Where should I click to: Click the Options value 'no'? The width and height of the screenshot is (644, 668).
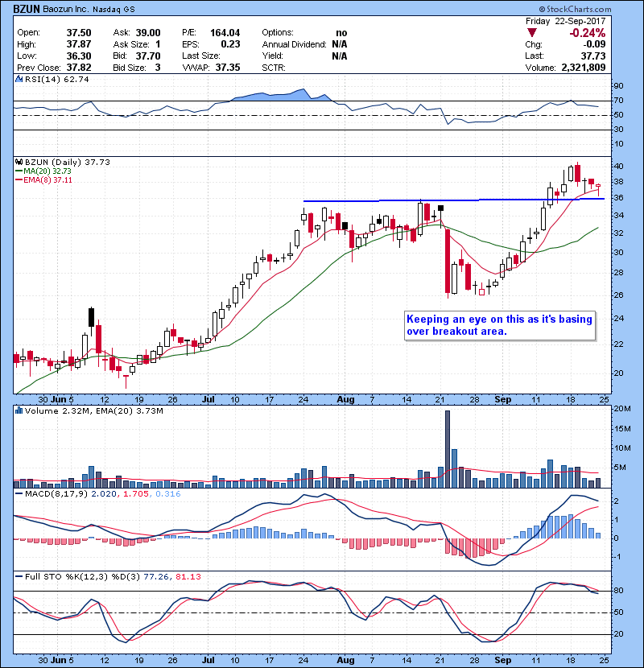point(341,33)
